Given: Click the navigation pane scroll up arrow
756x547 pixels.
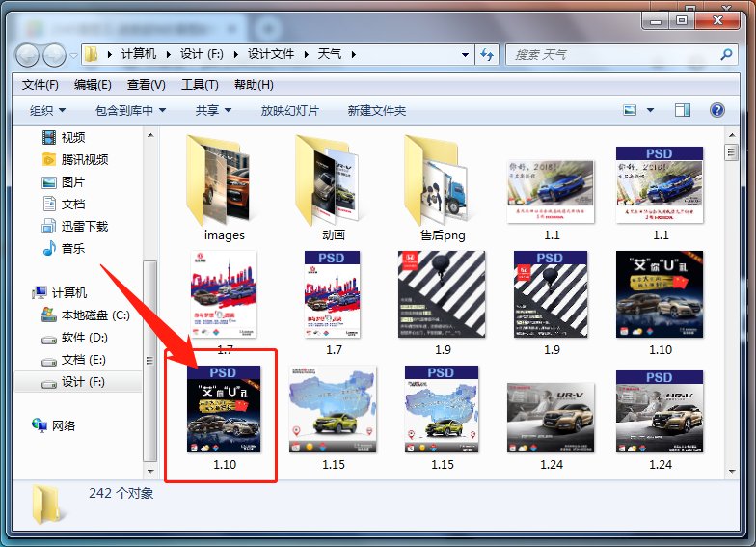Looking at the screenshot, I should (x=150, y=135).
